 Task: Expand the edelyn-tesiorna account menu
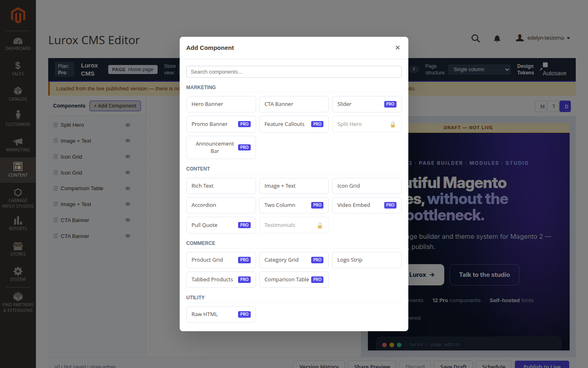[x=543, y=38]
